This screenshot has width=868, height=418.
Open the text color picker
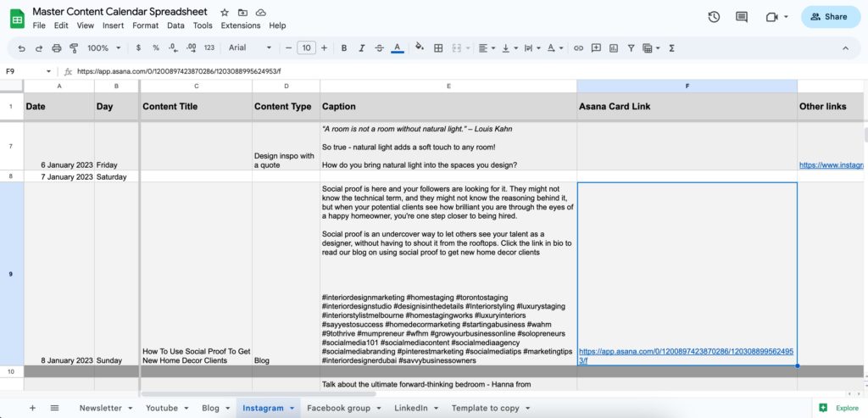[397, 48]
